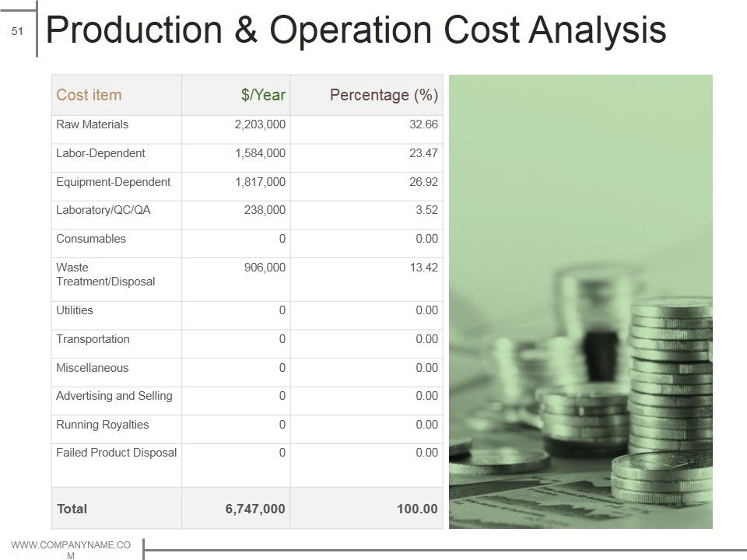The image size is (747, 560).
Task: Click the total percentage '100.00'
Action: pyautogui.click(x=417, y=509)
